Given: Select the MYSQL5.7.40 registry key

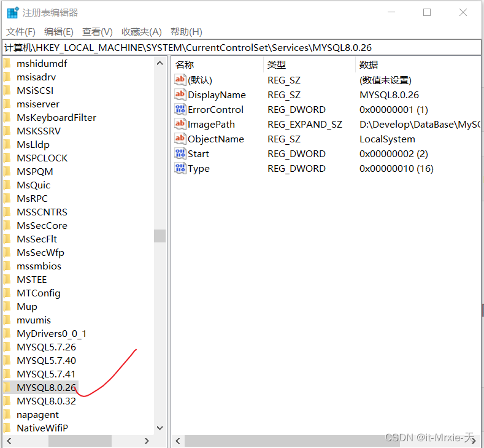Looking at the screenshot, I should point(46,361).
